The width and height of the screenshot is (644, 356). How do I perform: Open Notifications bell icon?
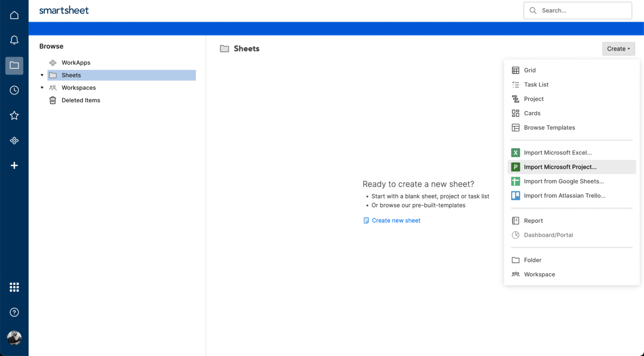(14, 40)
